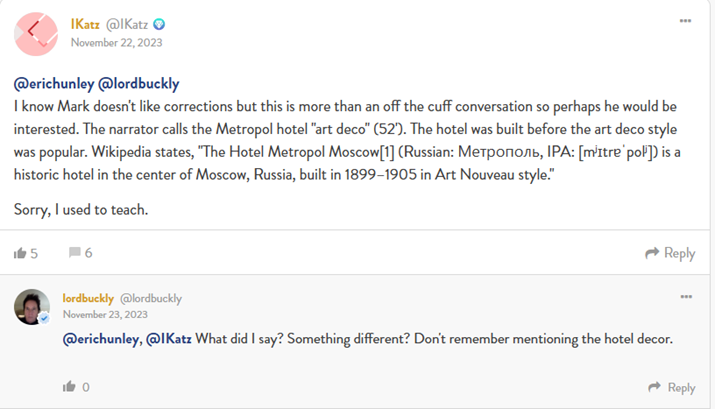Click the IKatz author name

tap(85, 24)
